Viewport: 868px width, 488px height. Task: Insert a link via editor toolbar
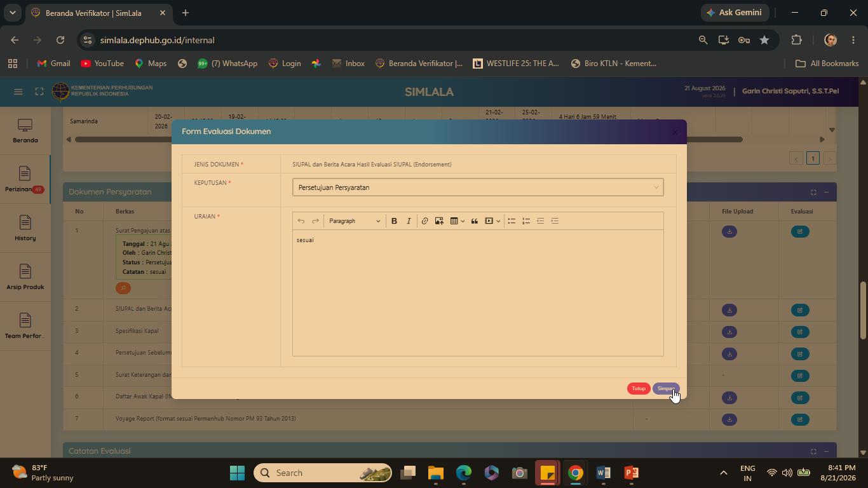424,221
